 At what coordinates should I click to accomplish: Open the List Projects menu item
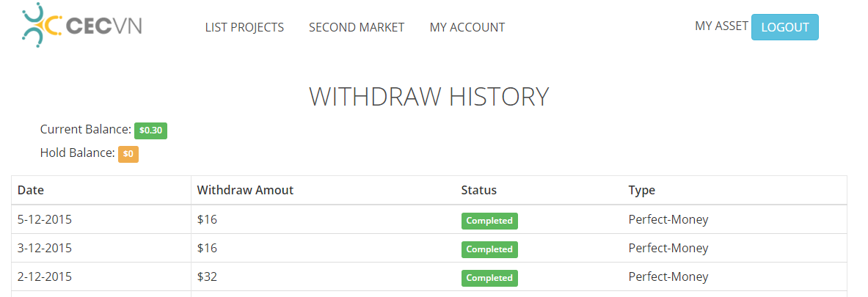tap(244, 27)
